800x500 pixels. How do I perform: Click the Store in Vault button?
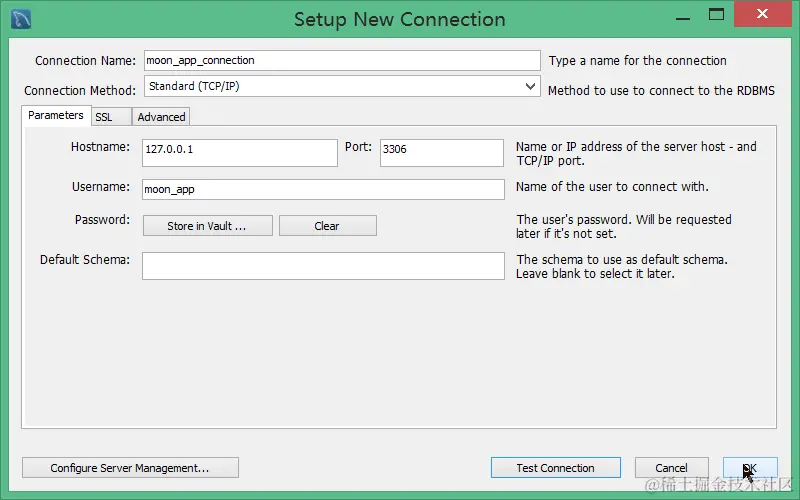pos(208,226)
